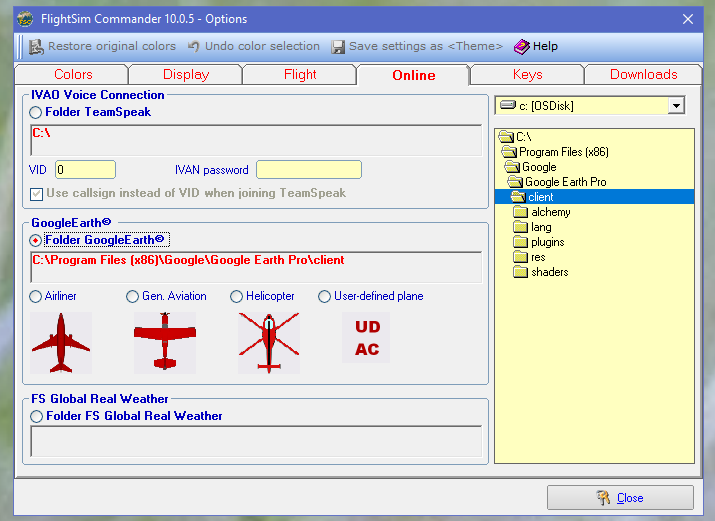This screenshot has width=715, height=521.
Task: Click the IVAN password input field
Action: coord(308,170)
